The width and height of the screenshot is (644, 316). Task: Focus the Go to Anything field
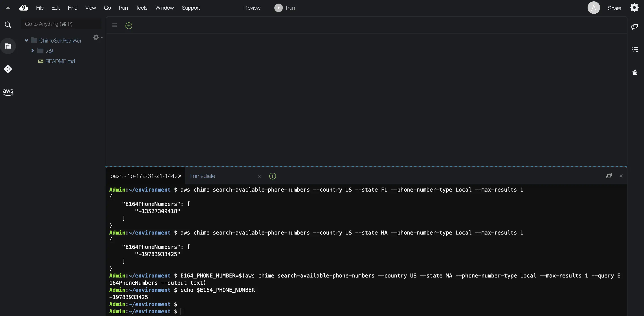tap(61, 24)
